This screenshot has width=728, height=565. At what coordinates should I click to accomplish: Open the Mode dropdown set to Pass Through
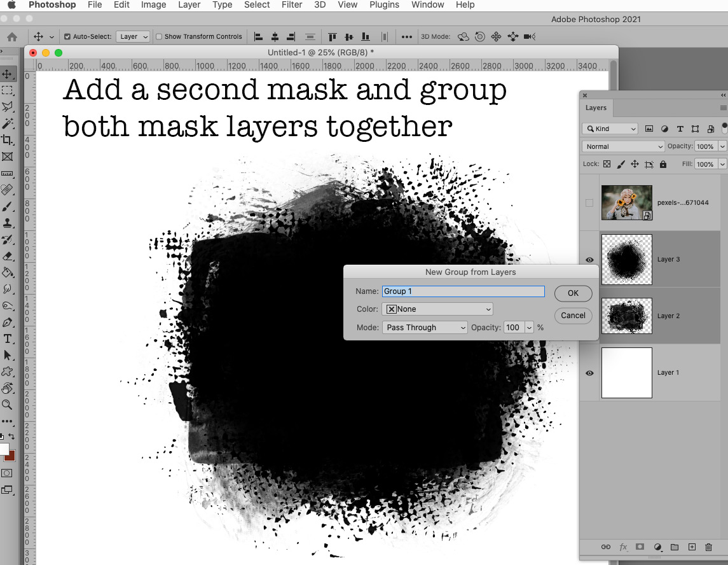pos(425,328)
